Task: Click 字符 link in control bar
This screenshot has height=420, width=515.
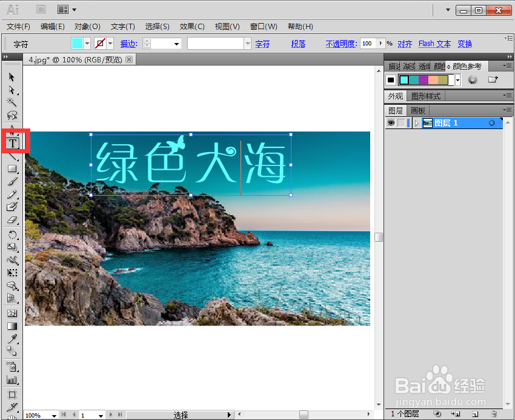Action: [x=262, y=44]
